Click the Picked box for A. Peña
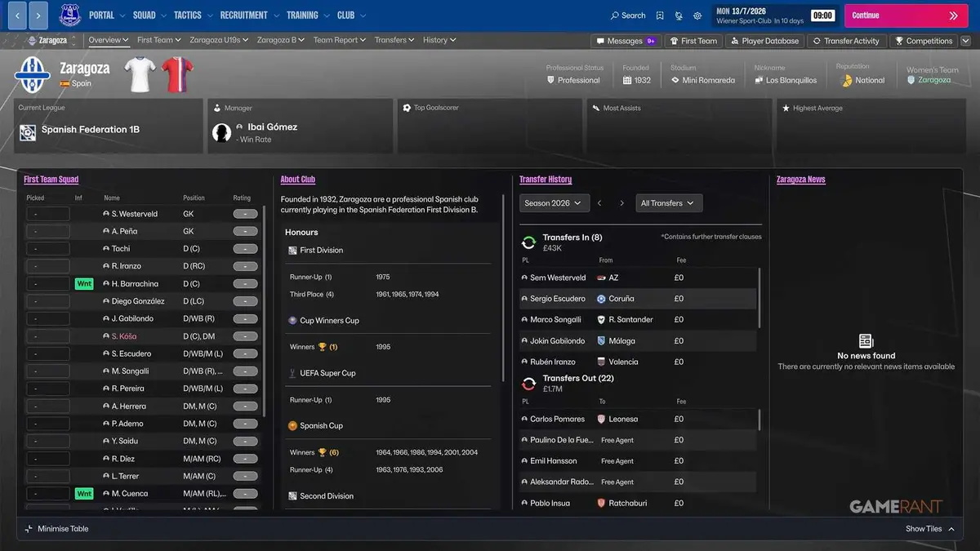The width and height of the screenshot is (980, 551). (47, 232)
